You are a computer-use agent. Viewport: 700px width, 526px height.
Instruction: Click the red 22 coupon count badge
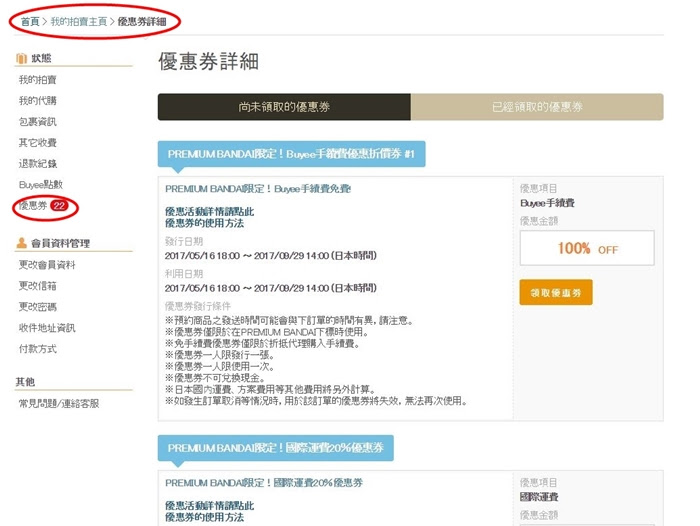[59, 206]
